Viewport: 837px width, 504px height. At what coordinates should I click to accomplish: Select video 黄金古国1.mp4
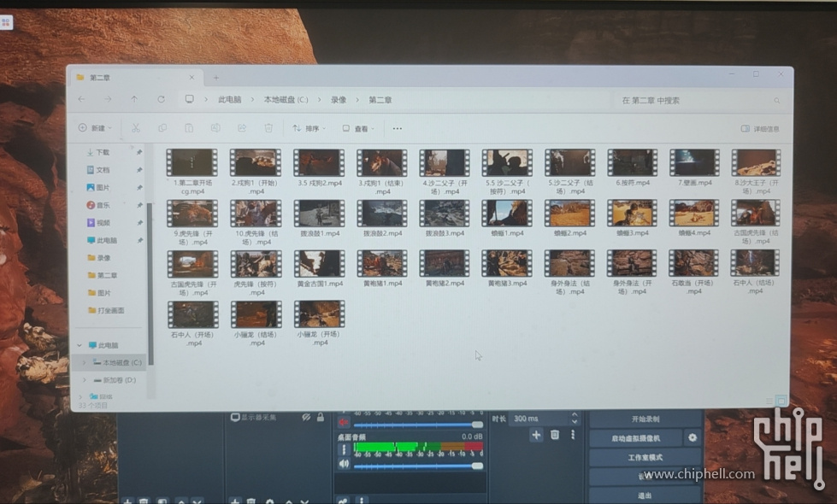pos(319,269)
